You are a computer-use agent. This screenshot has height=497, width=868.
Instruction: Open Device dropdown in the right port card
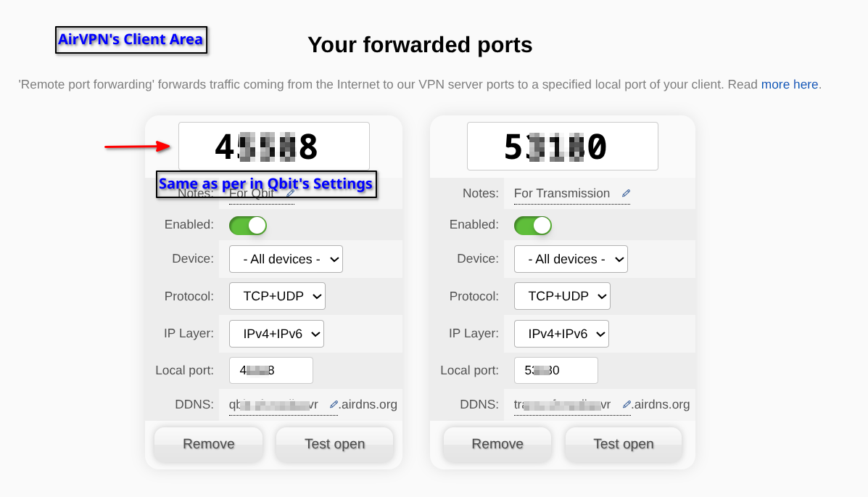click(571, 259)
